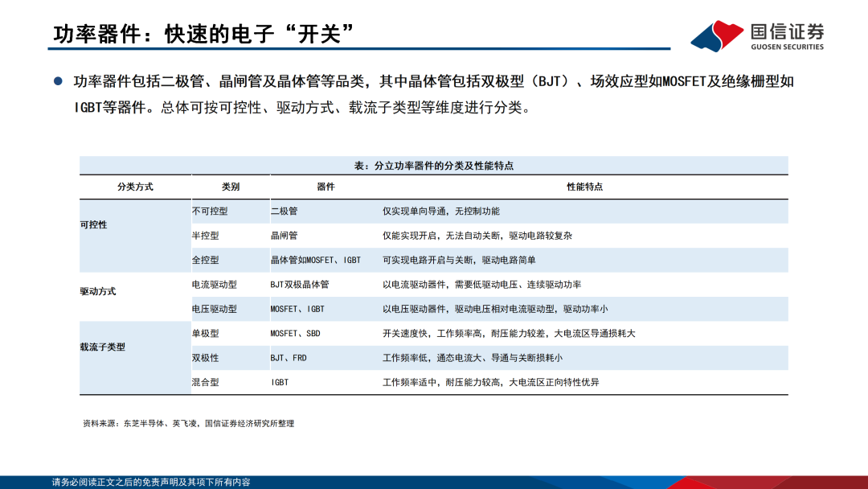
Task: Click the 混合型 cell
Action: pyautogui.click(x=206, y=382)
